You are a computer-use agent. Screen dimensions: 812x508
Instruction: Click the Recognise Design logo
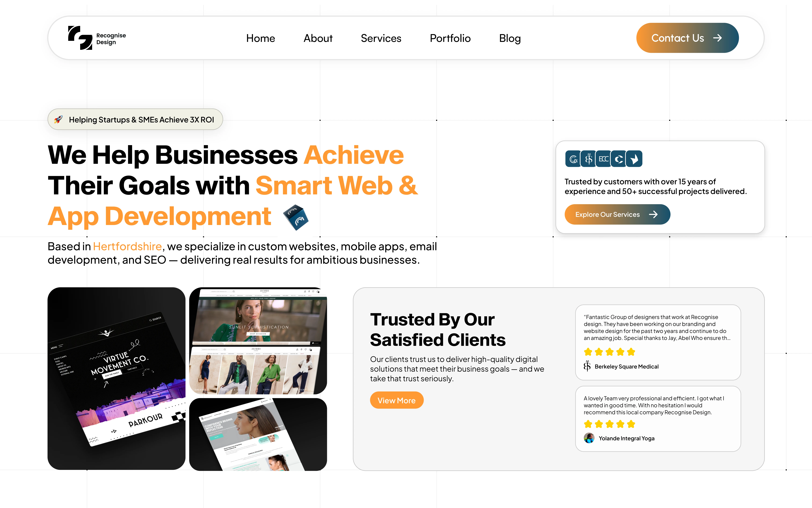[97, 38]
